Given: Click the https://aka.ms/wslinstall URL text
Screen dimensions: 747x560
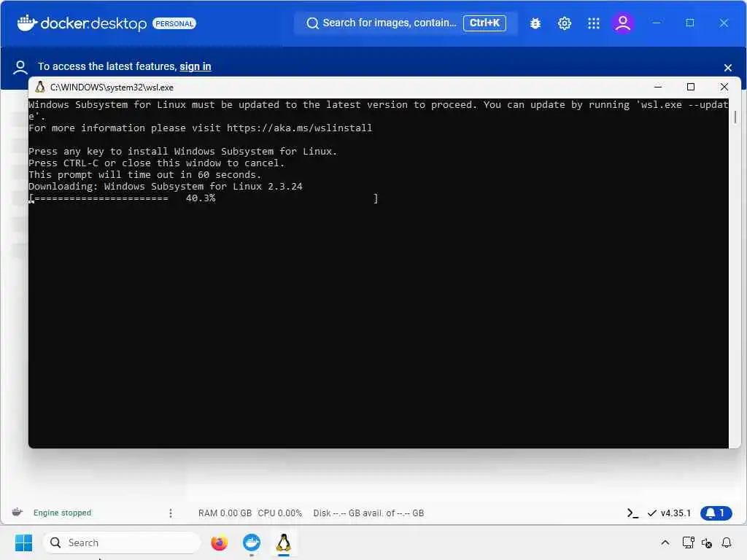Looking at the screenshot, I should [x=299, y=128].
